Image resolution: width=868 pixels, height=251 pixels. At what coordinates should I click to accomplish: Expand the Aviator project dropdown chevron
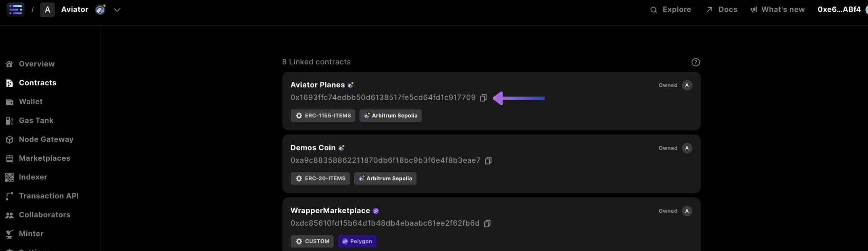pos(117,10)
